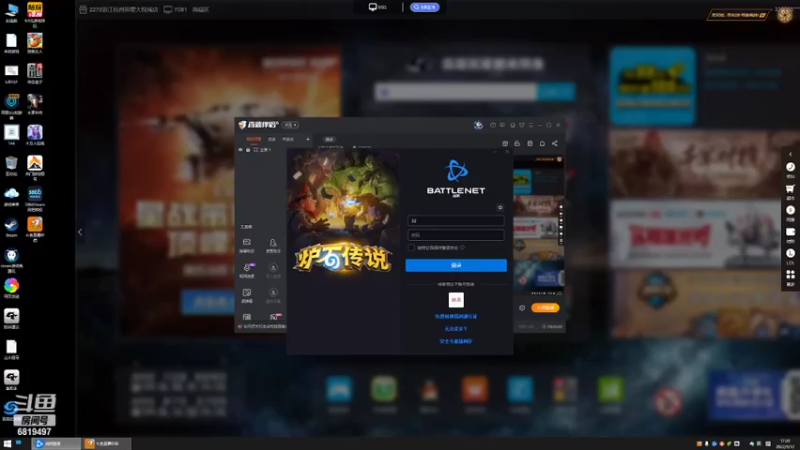Click the account name input field
The image size is (800, 450).
(x=456, y=220)
